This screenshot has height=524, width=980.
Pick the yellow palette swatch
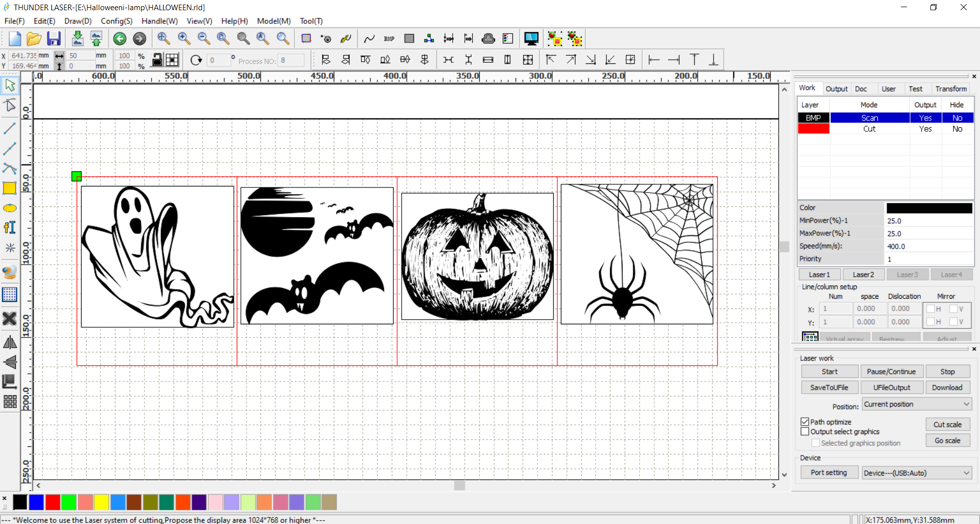102,503
